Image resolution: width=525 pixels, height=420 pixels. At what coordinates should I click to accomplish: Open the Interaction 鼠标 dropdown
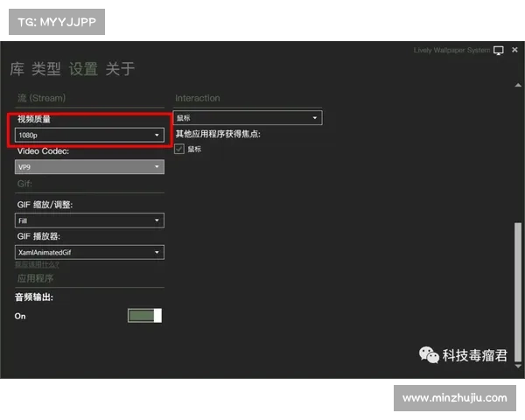(x=248, y=117)
